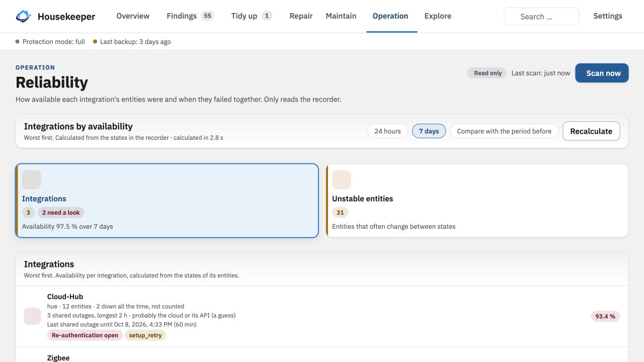Click the 'Last shared outage until Oct 8' line
This screenshot has width=644, height=362.
coord(122,324)
